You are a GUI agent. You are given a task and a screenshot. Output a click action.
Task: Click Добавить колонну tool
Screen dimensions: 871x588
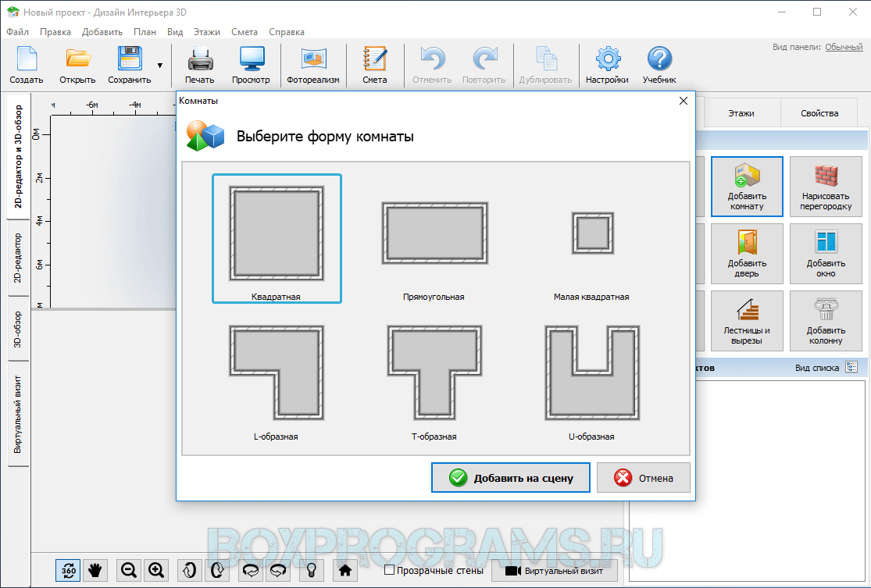pyautogui.click(x=826, y=321)
